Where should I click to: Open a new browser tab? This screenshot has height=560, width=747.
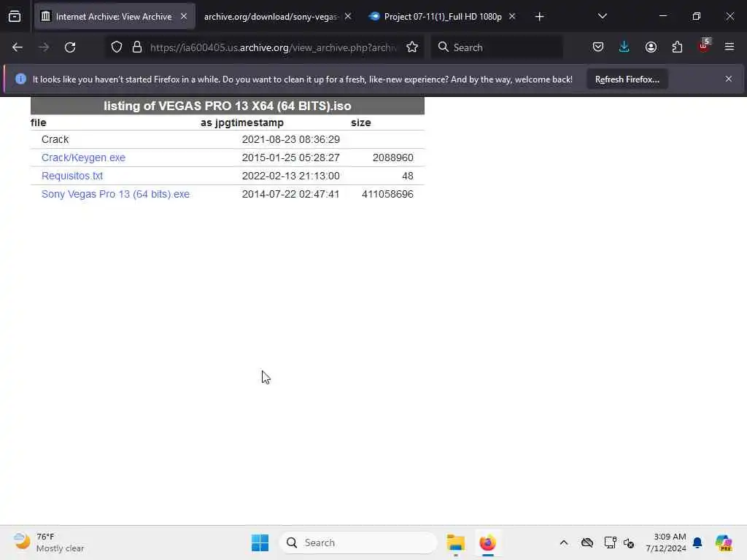539,17
